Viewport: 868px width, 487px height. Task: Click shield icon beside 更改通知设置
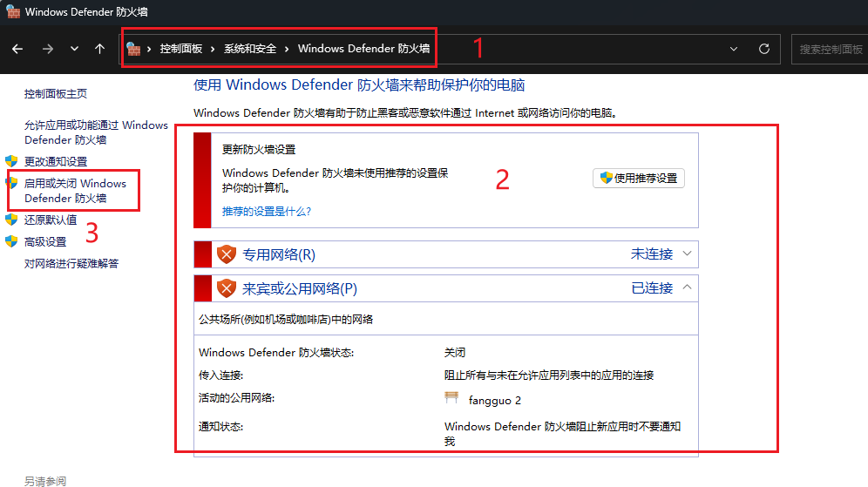click(11, 161)
